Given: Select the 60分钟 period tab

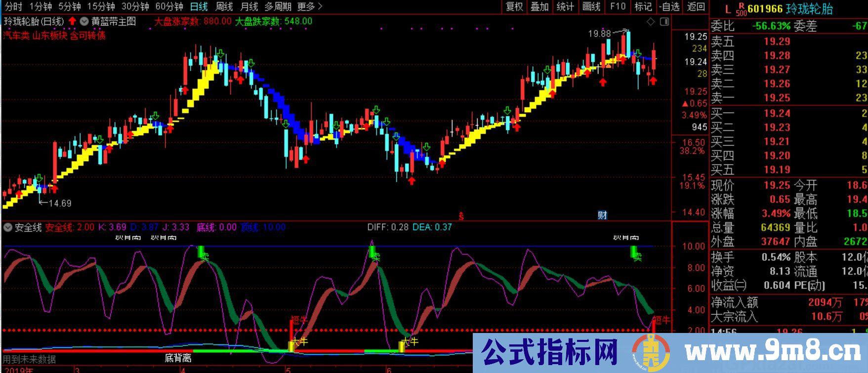Looking at the screenshot, I should (169, 6).
